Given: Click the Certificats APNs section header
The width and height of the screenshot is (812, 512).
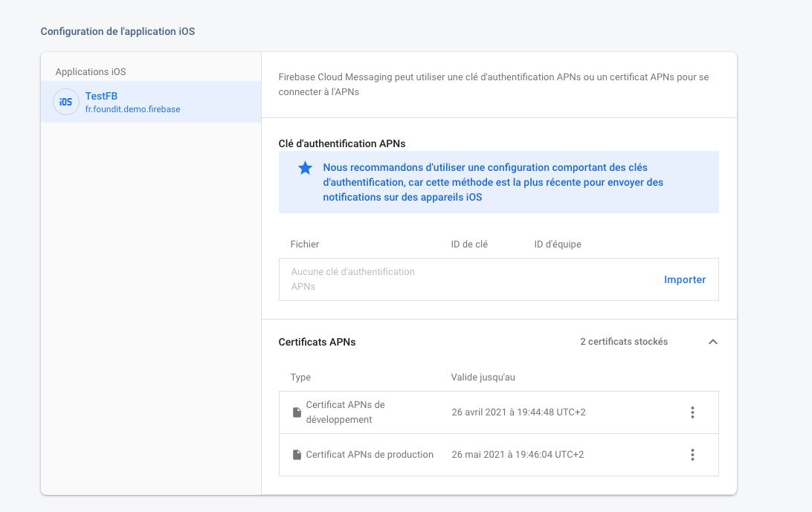Looking at the screenshot, I should 318,342.
